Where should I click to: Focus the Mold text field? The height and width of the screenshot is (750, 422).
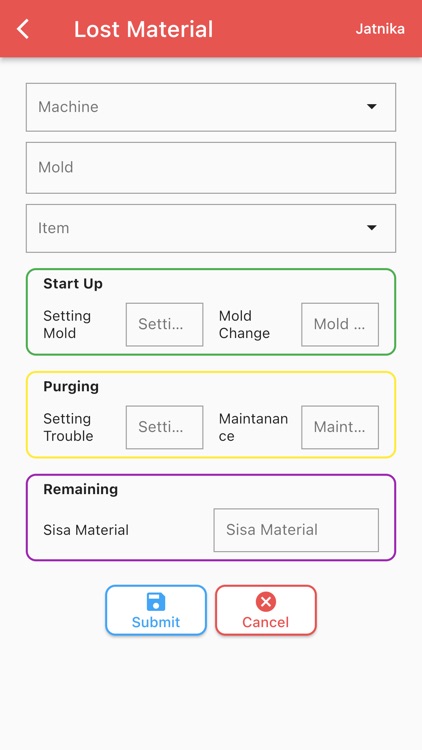211,168
